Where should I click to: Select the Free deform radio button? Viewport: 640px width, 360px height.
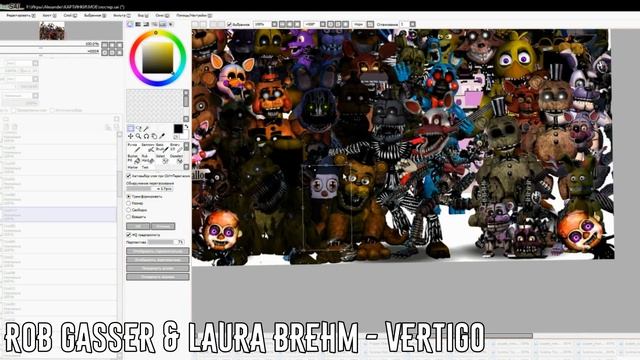(129, 210)
